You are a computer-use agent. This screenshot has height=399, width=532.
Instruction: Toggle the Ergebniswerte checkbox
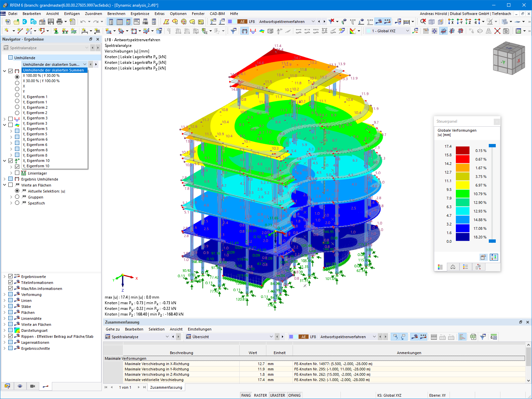pos(11,276)
